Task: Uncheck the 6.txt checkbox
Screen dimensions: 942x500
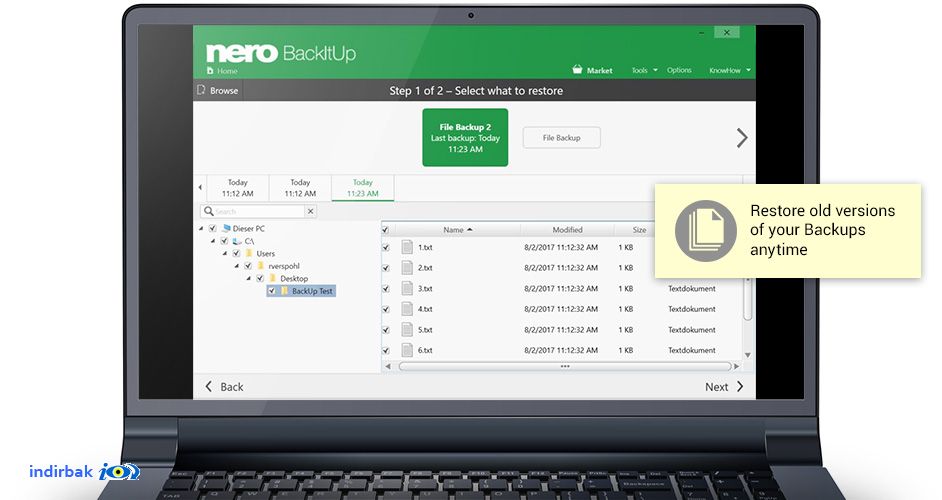Action: [386, 350]
